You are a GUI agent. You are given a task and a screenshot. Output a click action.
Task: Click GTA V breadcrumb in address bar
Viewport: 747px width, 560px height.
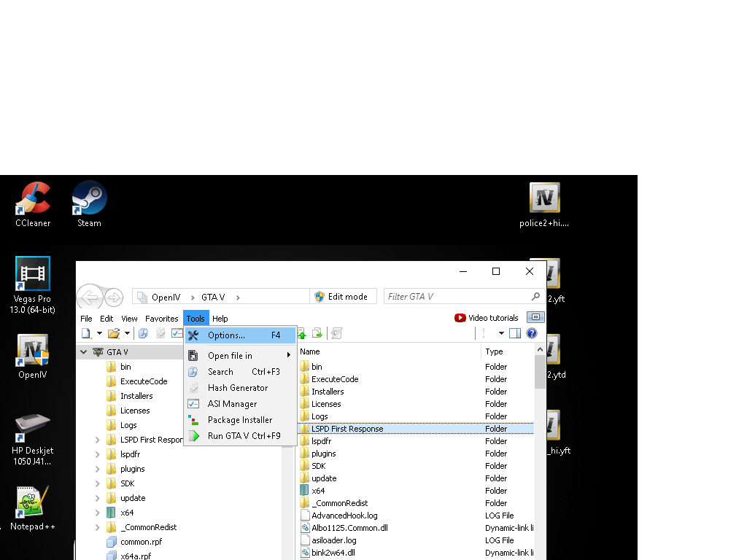pyautogui.click(x=213, y=297)
